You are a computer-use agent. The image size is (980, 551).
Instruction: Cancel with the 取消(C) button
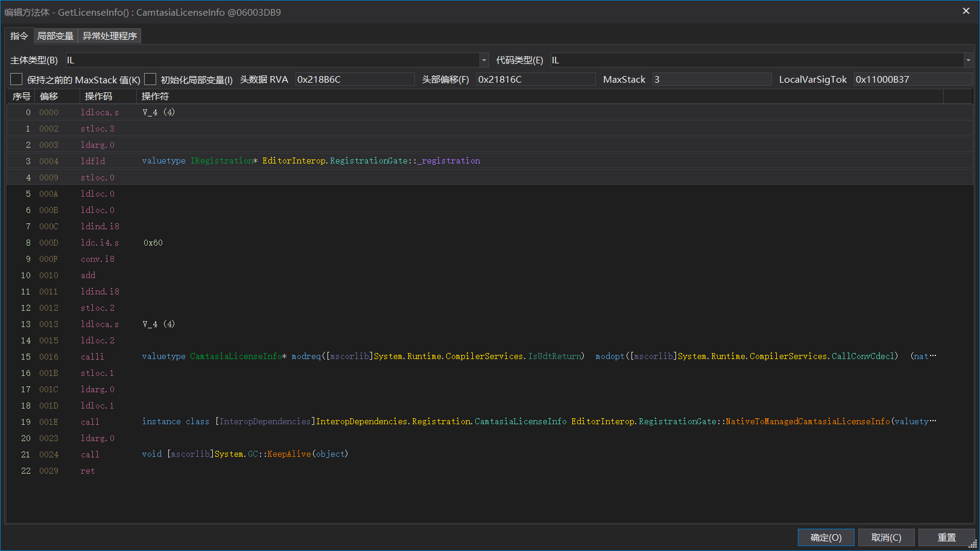(887, 538)
